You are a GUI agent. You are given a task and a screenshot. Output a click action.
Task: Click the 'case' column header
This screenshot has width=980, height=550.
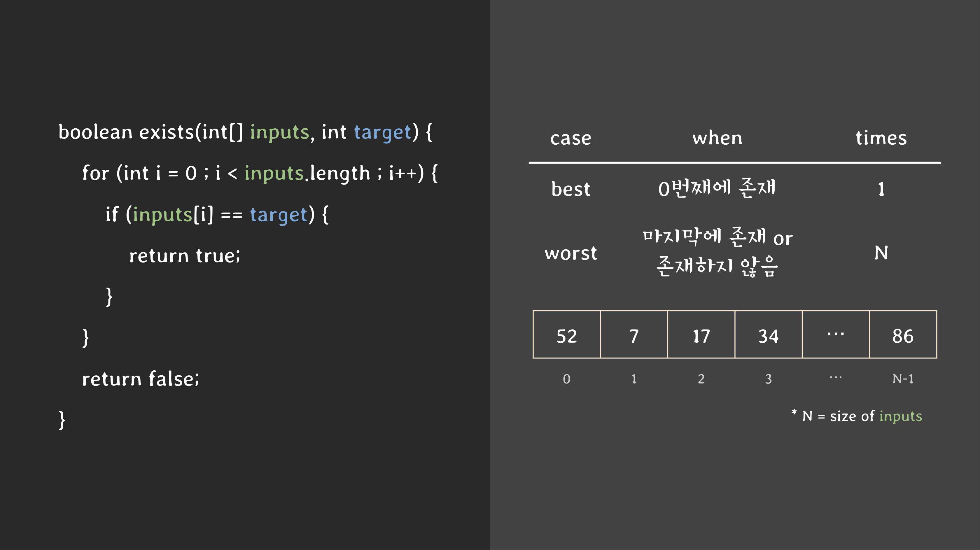pos(571,138)
